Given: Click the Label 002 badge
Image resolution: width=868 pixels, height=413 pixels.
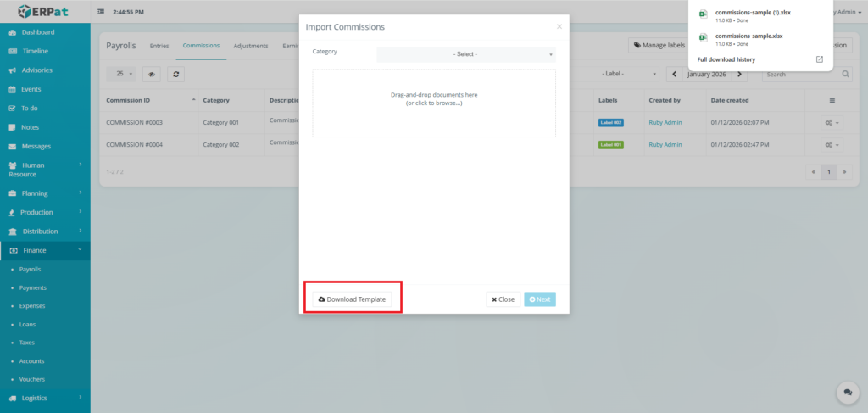Looking at the screenshot, I should pyautogui.click(x=611, y=123).
